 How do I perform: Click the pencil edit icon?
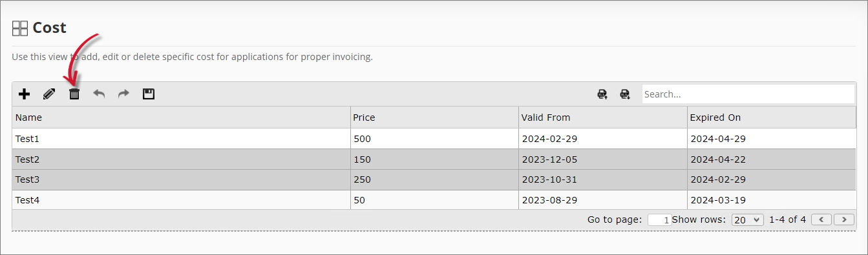pos(49,94)
